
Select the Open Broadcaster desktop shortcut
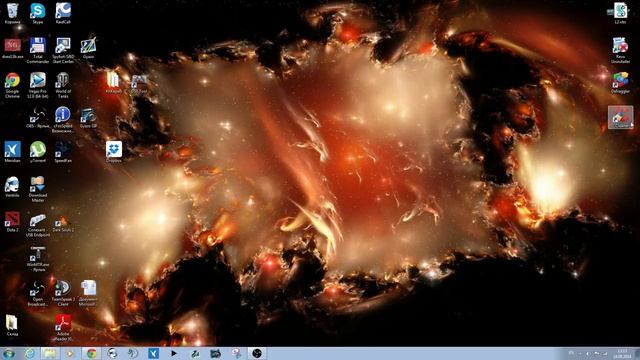(38, 293)
